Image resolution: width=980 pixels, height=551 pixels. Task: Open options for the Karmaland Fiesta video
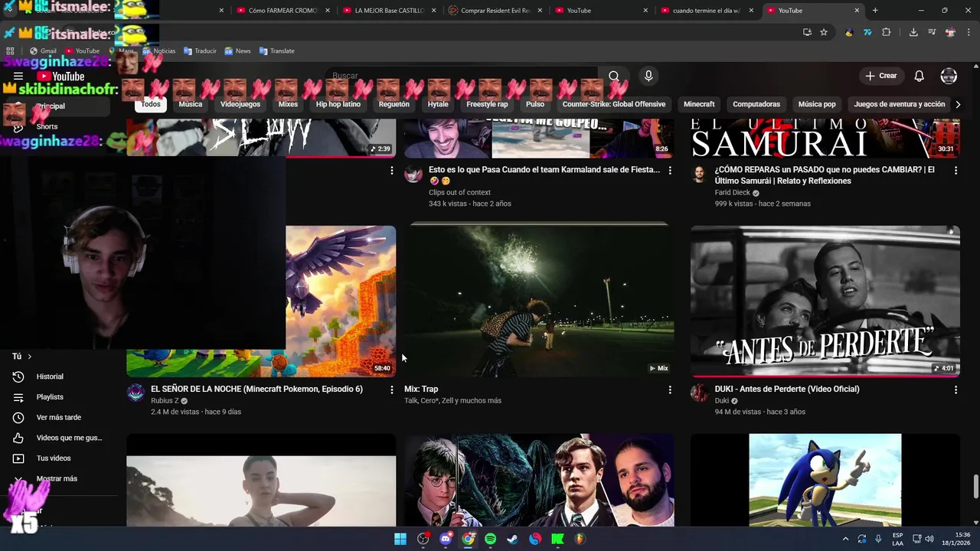[670, 170]
